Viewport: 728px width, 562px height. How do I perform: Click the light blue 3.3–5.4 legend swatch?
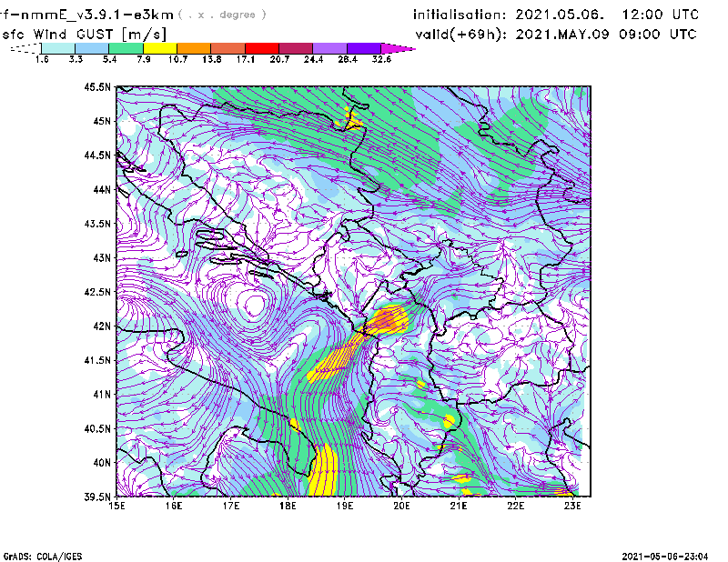[92, 48]
